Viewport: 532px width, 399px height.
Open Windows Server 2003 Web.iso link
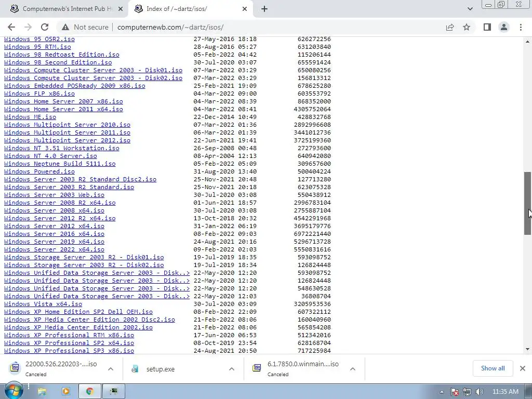tap(54, 195)
